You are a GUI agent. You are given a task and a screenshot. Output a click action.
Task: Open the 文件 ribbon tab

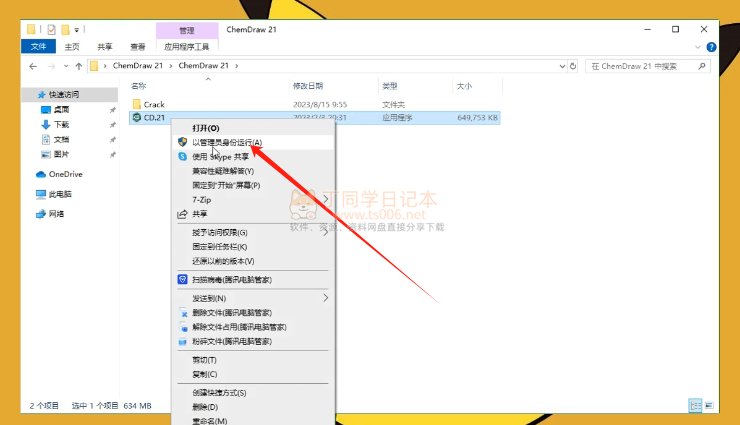(x=38, y=46)
